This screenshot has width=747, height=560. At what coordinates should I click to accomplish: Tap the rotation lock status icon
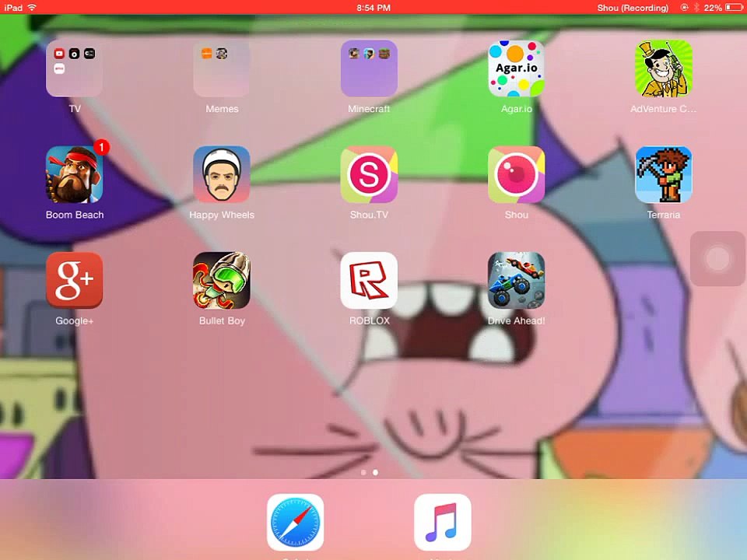(684, 8)
